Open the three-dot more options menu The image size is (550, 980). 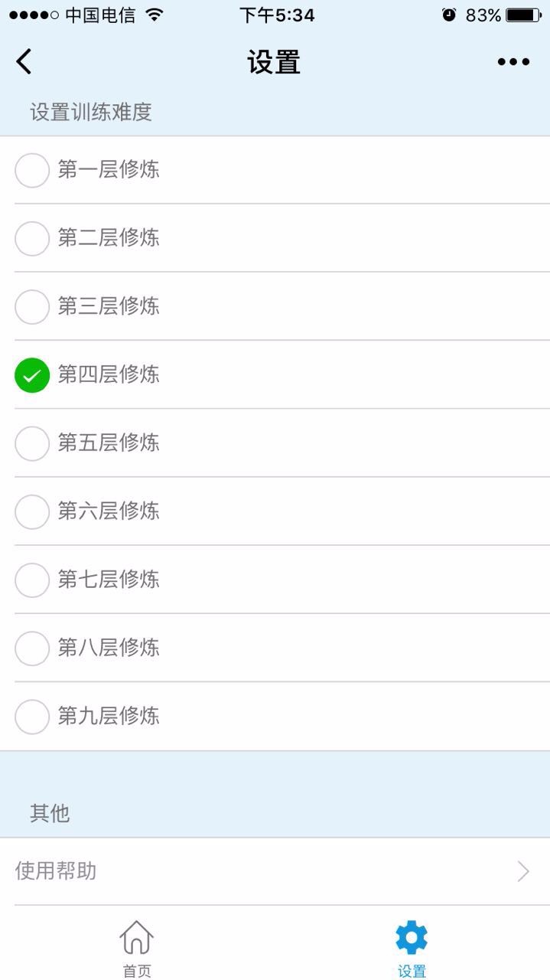pyautogui.click(x=513, y=62)
